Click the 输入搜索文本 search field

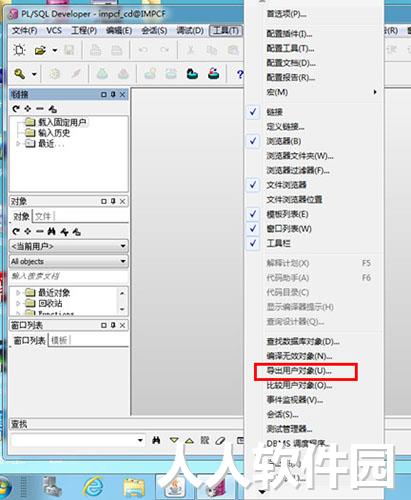[x=69, y=276]
